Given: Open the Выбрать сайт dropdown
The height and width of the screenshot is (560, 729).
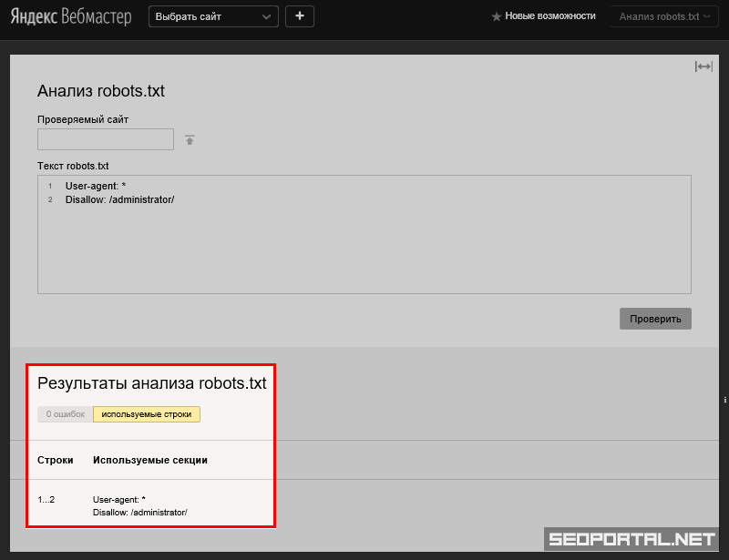Looking at the screenshot, I should pyautogui.click(x=213, y=16).
